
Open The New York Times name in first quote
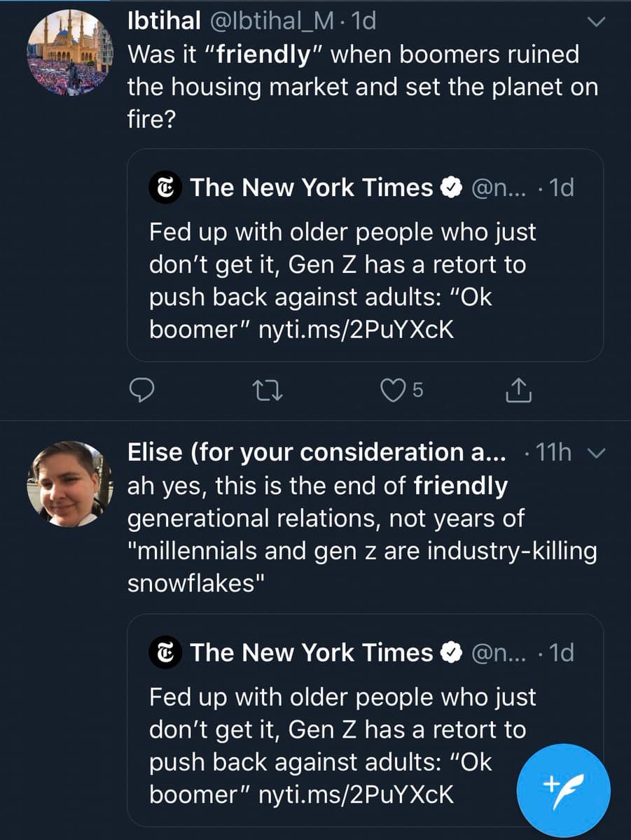(312, 188)
